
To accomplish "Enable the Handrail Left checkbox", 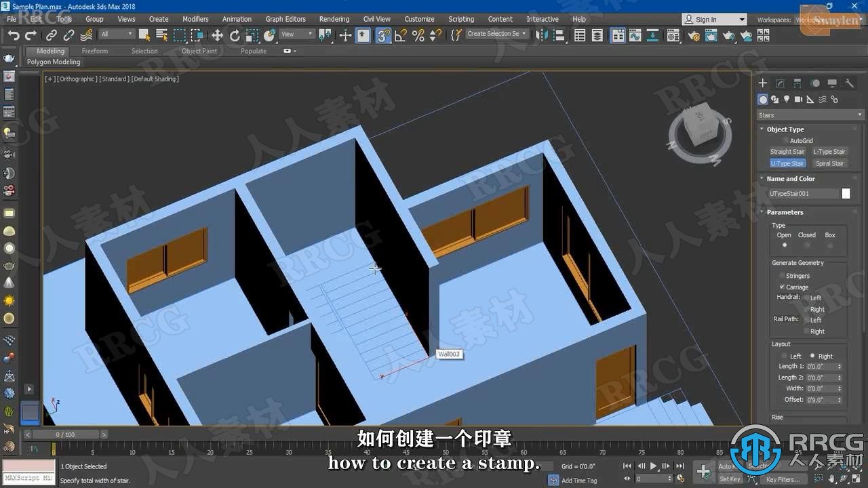I will 806,298.
